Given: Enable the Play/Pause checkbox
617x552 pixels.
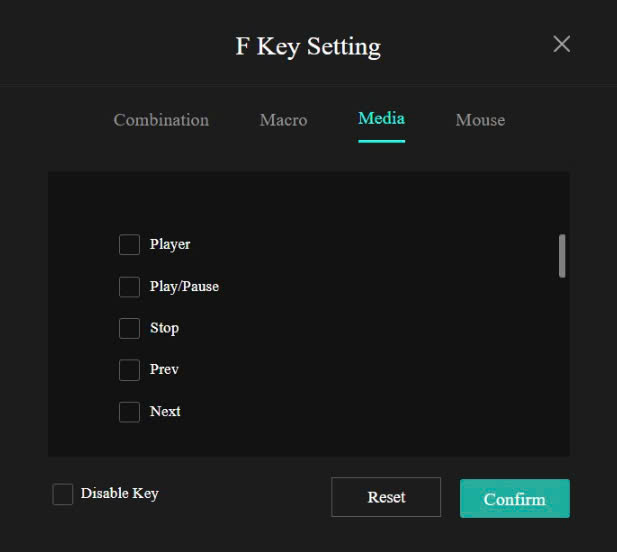Looking at the screenshot, I should click(x=129, y=287).
